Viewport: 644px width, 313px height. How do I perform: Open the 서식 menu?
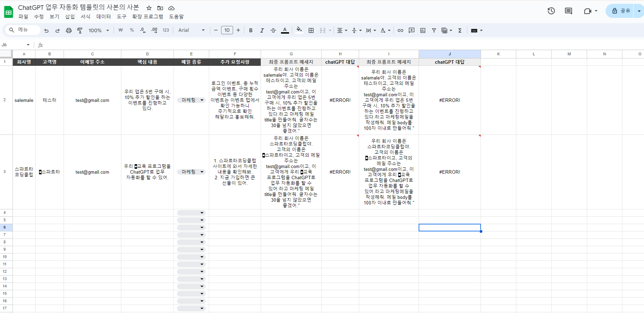point(86,16)
